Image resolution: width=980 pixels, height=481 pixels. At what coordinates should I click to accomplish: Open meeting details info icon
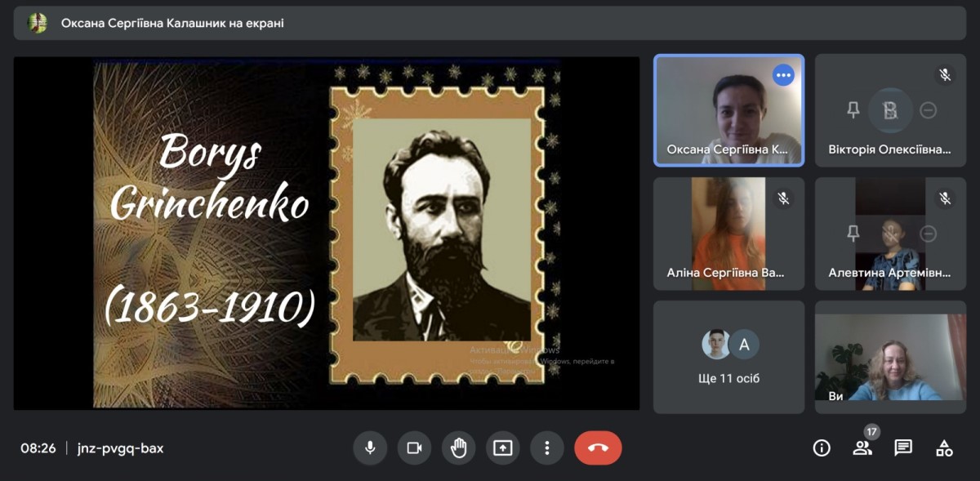822,448
